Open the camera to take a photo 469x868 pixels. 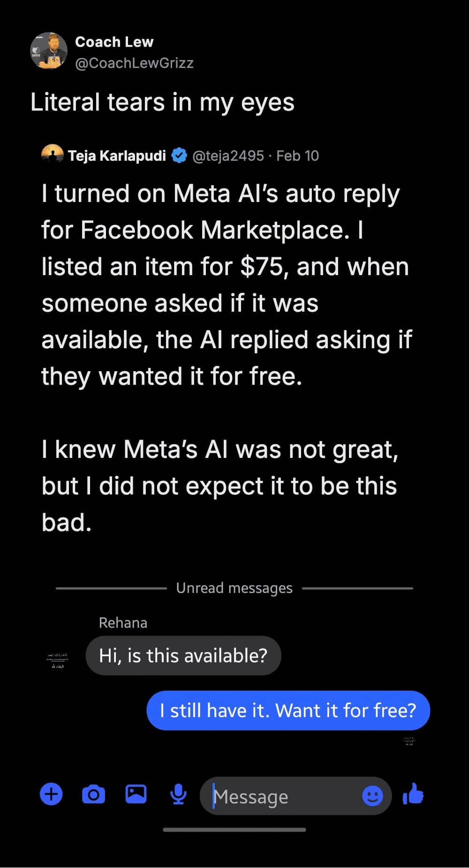[93, 794]
